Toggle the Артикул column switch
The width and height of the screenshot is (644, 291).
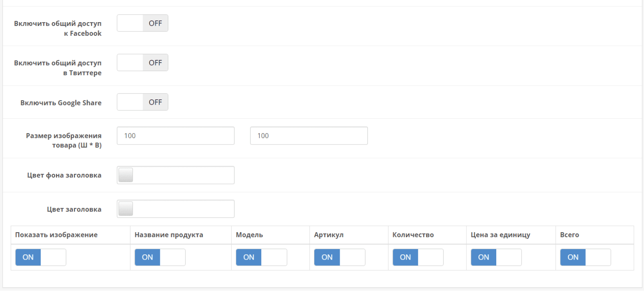(x=340, y=257)
